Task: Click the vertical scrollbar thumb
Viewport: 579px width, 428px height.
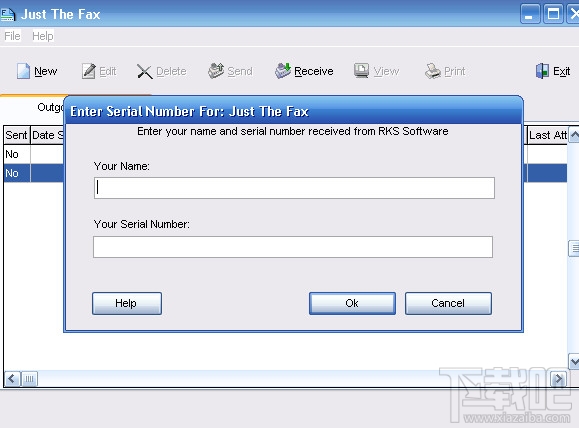Action: coord(574,248)
